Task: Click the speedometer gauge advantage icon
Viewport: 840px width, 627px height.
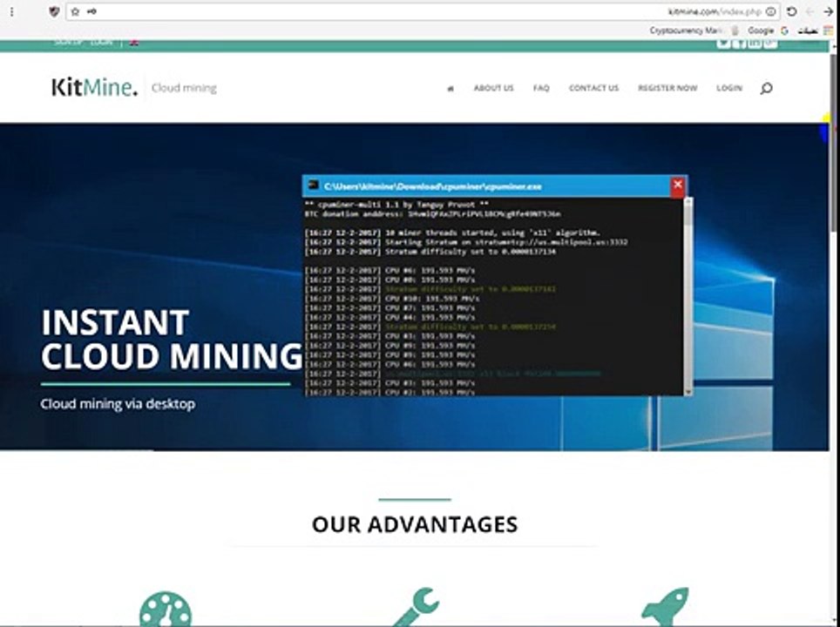Action: (166, 609)
